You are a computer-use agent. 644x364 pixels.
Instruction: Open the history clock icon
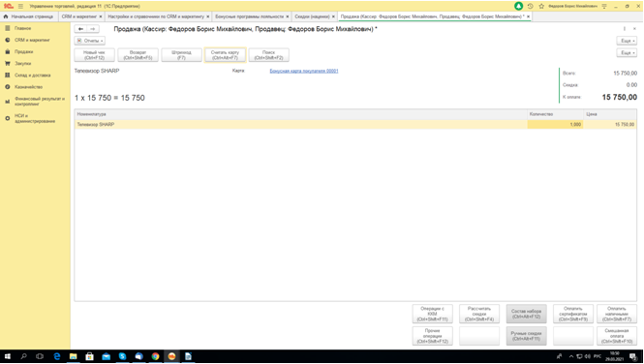coord(531,6)
